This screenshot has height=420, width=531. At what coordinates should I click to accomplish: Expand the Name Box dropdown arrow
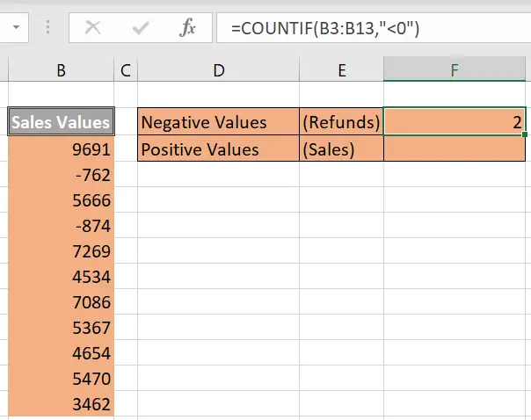16,27
